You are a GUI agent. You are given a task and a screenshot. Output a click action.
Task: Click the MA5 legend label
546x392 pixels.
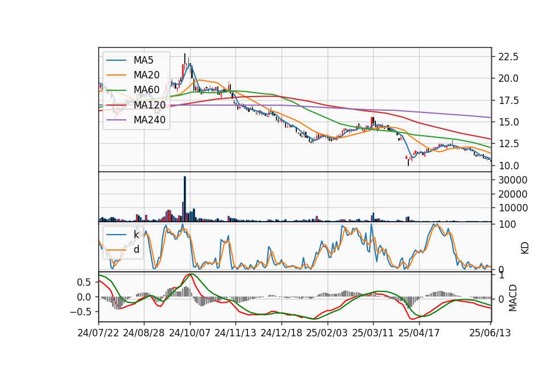point(143,60)
